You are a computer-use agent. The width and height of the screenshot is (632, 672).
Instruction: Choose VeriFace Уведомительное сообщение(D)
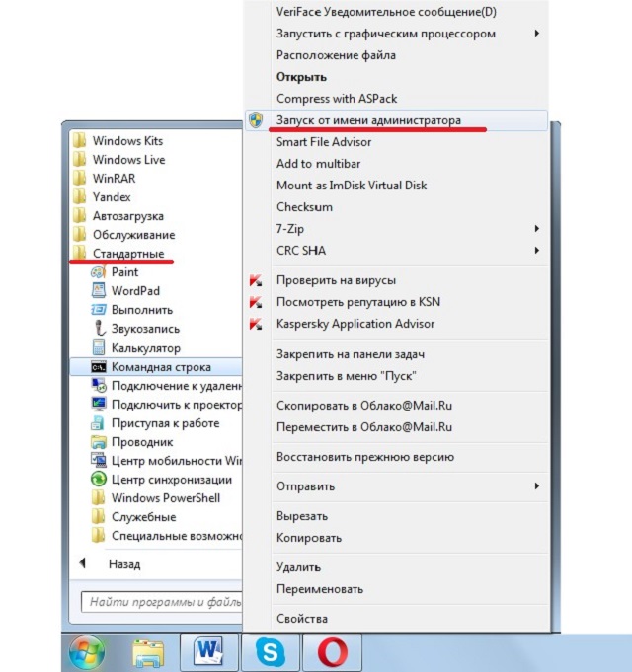(x=386, y=12)
